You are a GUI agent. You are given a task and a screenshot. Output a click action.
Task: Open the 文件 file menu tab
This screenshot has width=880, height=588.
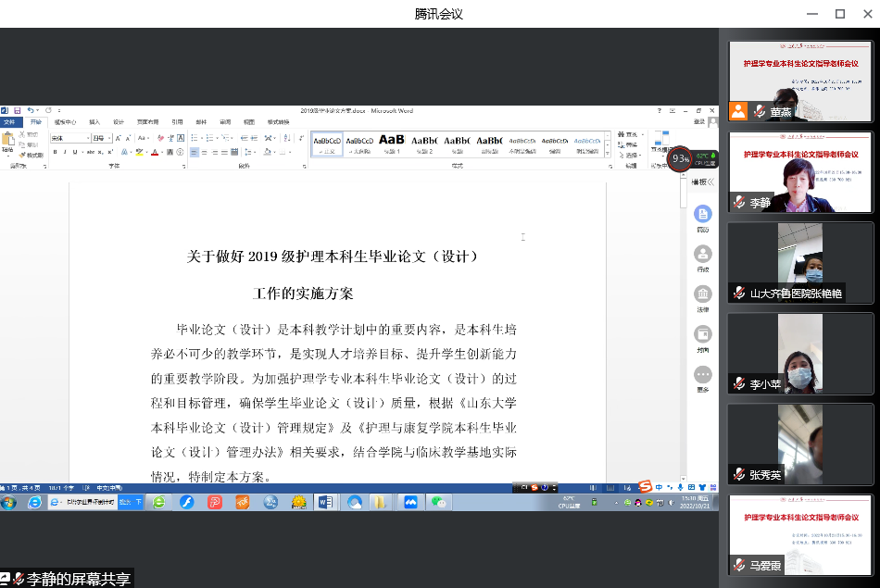9,121
